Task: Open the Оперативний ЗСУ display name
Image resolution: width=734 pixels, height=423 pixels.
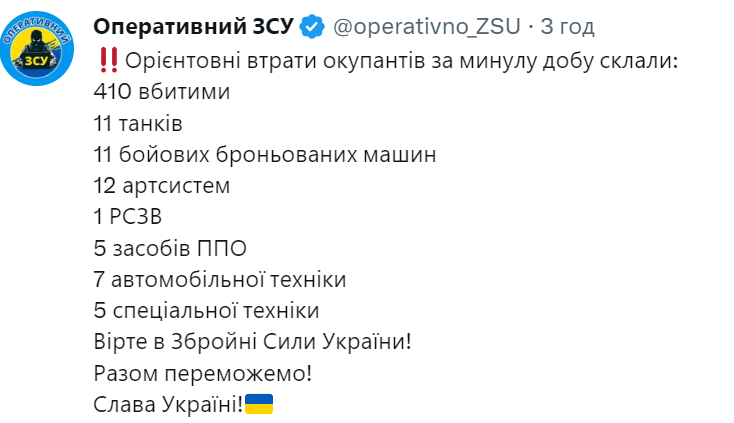Action: (194, 27)
